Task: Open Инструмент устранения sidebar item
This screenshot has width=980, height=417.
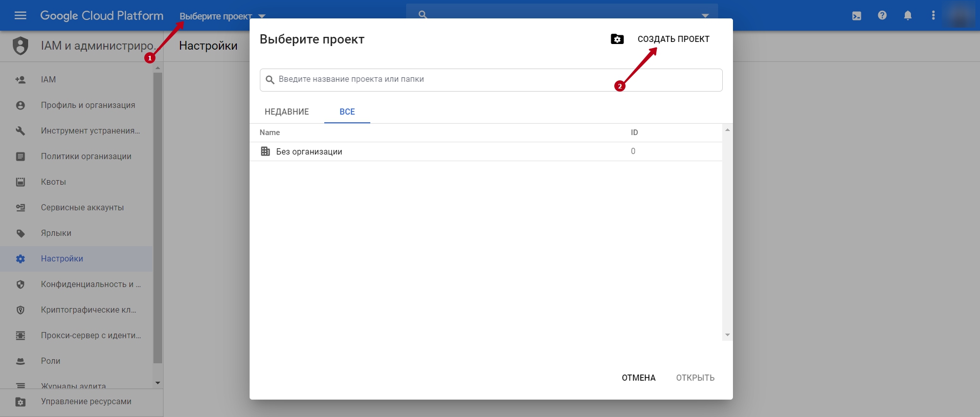Action: (77, 131)
